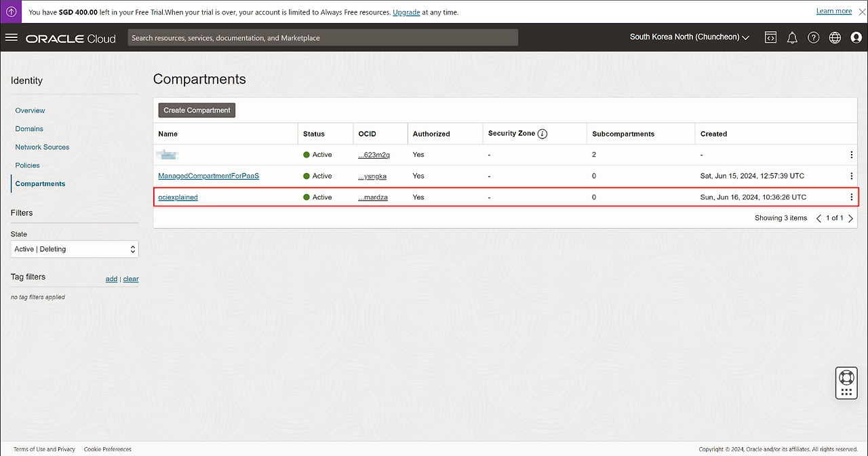Open the hamburger navigation menu
Viewport: 868px width, 456px height.
point(11,37)
